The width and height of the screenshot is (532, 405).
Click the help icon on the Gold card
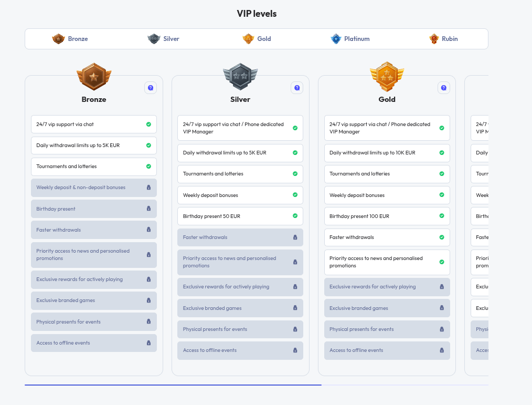pos(444,88)
